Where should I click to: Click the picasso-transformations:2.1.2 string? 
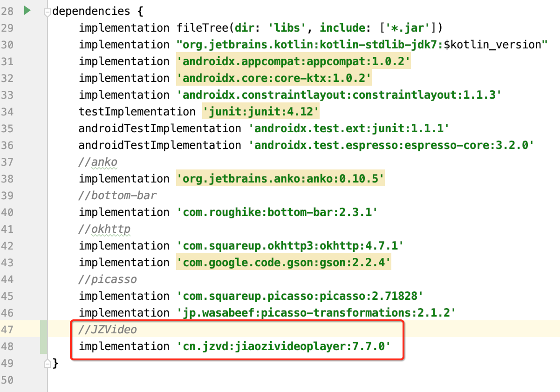pos(316,313)
